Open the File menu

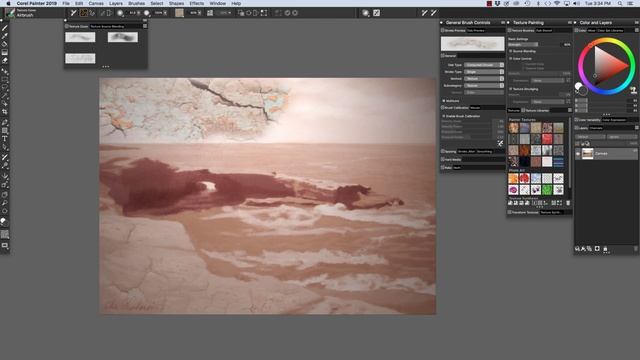[66, 3]
